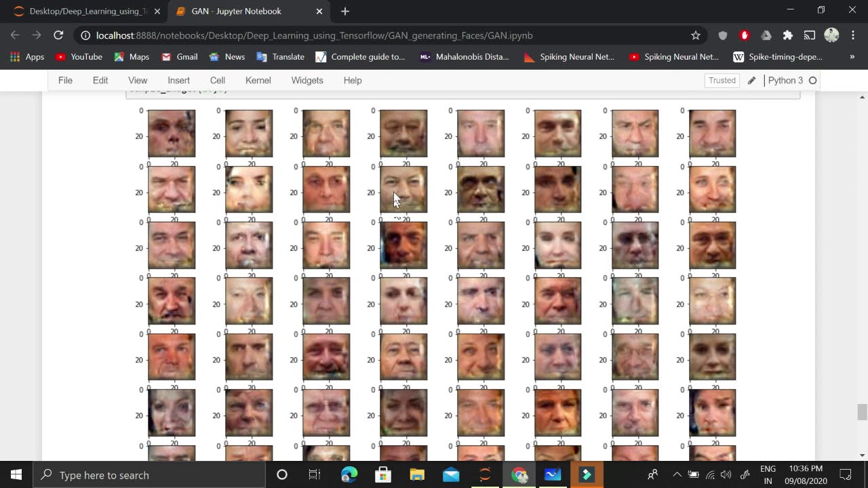868x488 pixels.
Task: Open the volume control in the tray
Action: (726, 474)
